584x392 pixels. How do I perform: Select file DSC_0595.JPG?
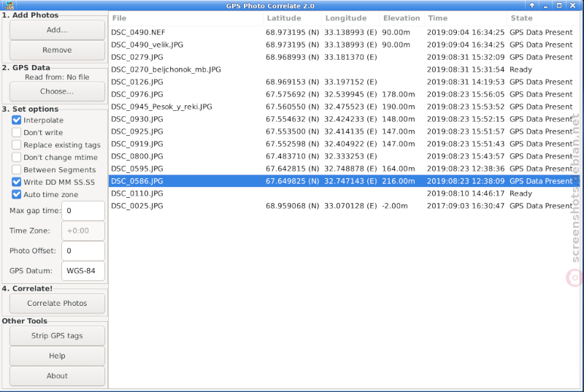pyautogui.click(x=344, y=169)
